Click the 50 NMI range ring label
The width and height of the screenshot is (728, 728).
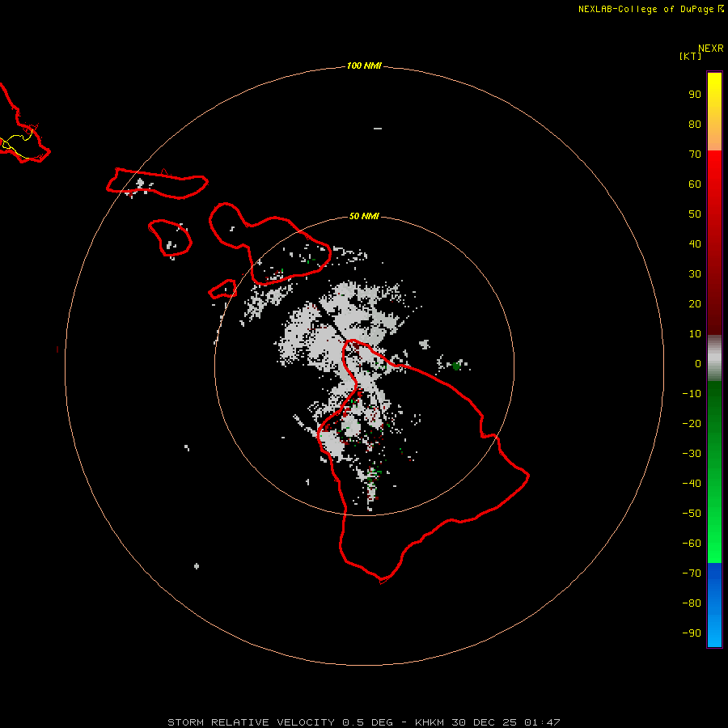coord(364,216)
